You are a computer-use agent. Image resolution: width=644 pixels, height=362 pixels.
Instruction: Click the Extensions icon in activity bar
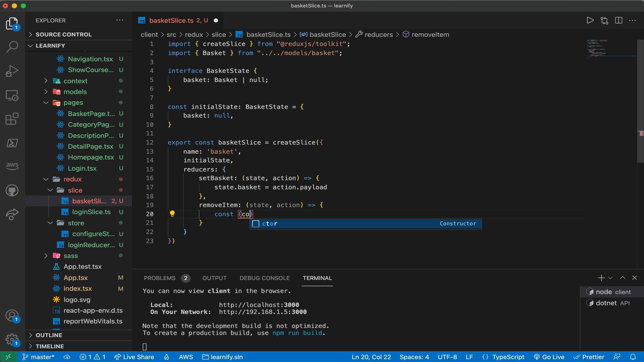tap(12, 119)
